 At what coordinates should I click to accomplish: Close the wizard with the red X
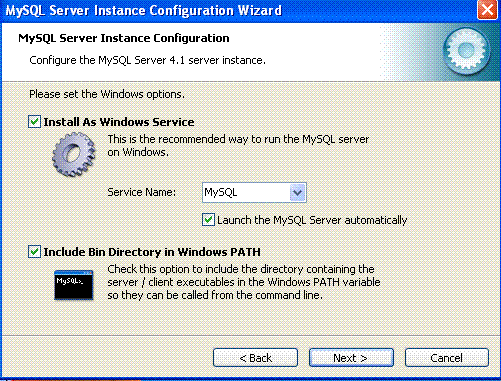pyautogui.click(x=487, y=10)
